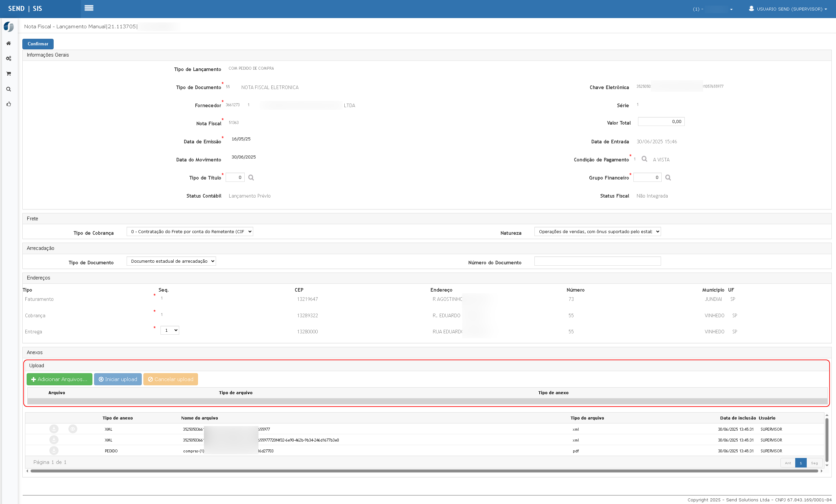The width and height of the screenshot is (836, 504).
Task: Open the home icon in the sidebar
Action: (9, 43)
